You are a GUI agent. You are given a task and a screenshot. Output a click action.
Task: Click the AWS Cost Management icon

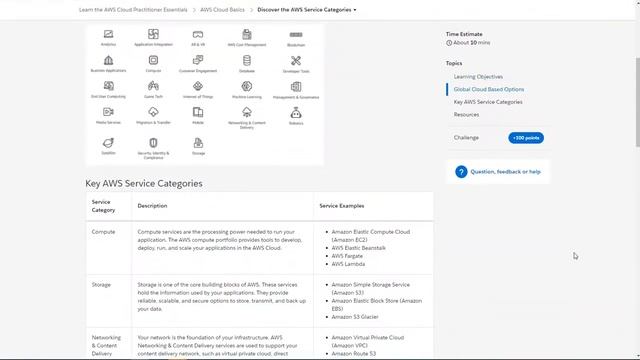tap(247, 34)
